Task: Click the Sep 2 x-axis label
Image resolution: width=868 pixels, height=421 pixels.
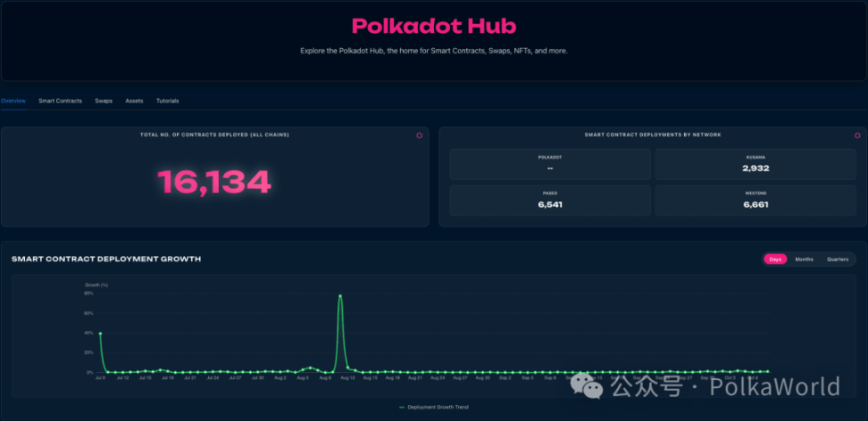Action: (x=505, y=378)
